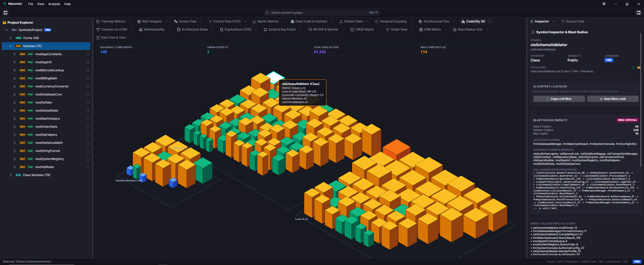Toggle the left sidebar panel icon
Image resolution: width=644 pixels, height=265 pixels.
(x=6, y=13)
